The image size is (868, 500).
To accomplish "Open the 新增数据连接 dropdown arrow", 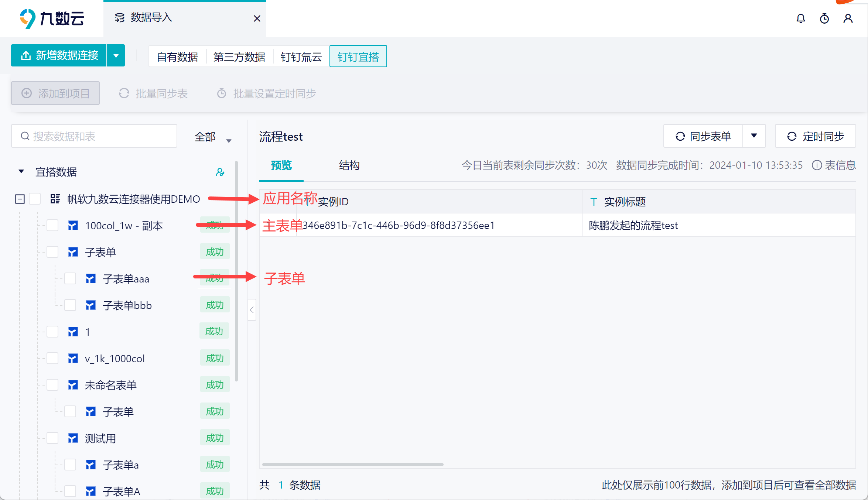I will coord(116,56).
